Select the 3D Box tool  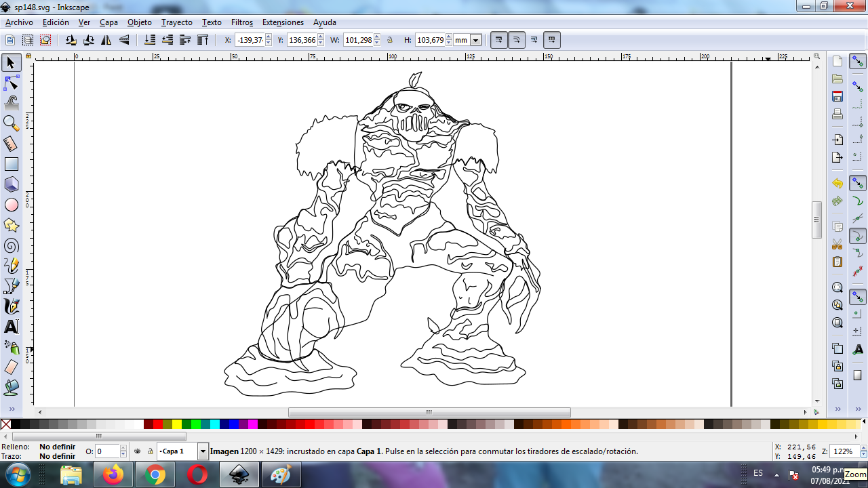(11, 184)
